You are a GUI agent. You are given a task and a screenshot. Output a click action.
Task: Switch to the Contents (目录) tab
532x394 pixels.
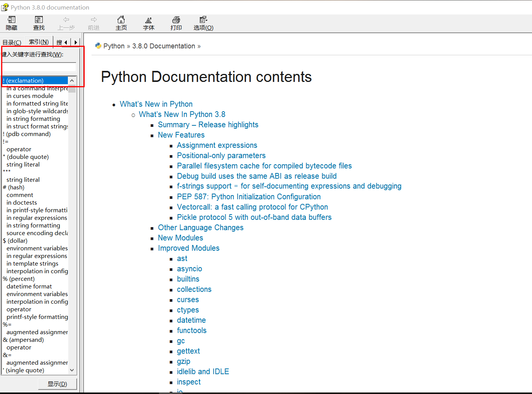click(x=12, y=42)
